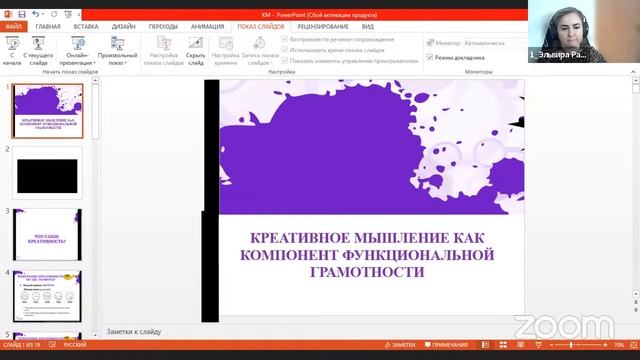Screen dimensions: 640x360
Task: Select slide 3 thumbnail 'Что такое креативность?'
Action: pyautogui.click(x=47, y=235)
